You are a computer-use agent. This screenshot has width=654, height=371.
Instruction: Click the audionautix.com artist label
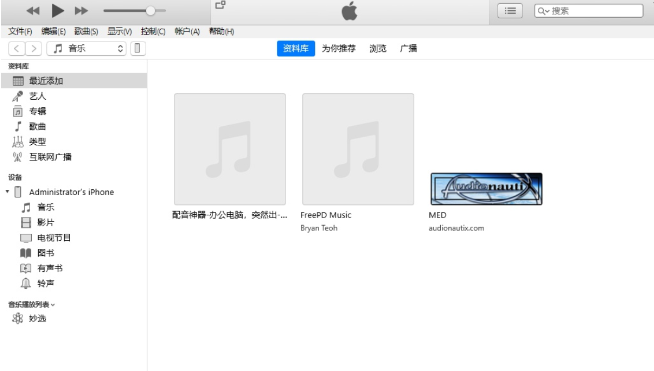(x=456, y=228)
